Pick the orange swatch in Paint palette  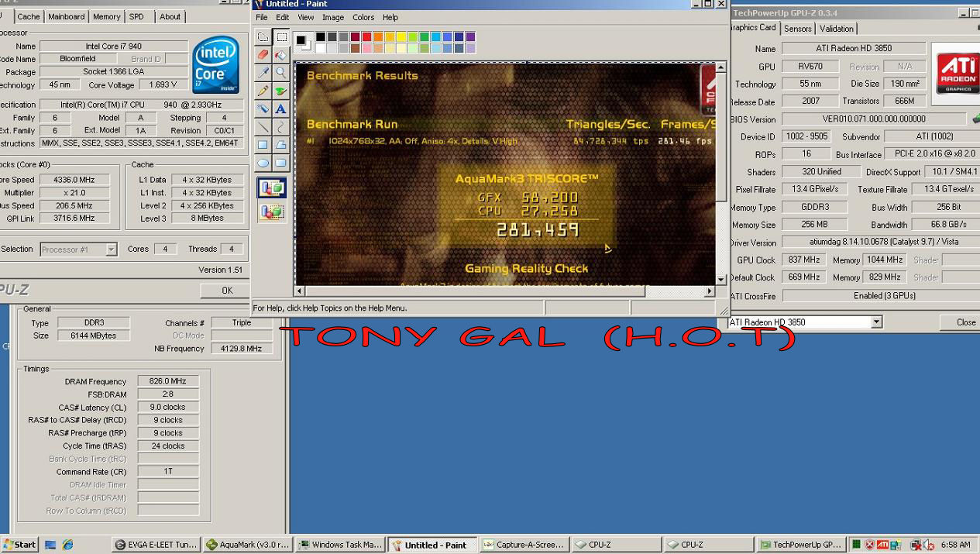[378, 36]
